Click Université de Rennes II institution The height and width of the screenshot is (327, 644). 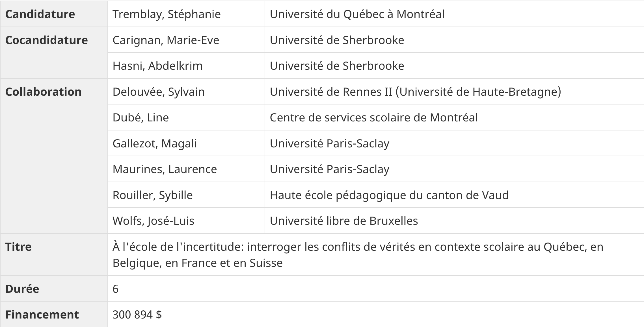point(415,92)
